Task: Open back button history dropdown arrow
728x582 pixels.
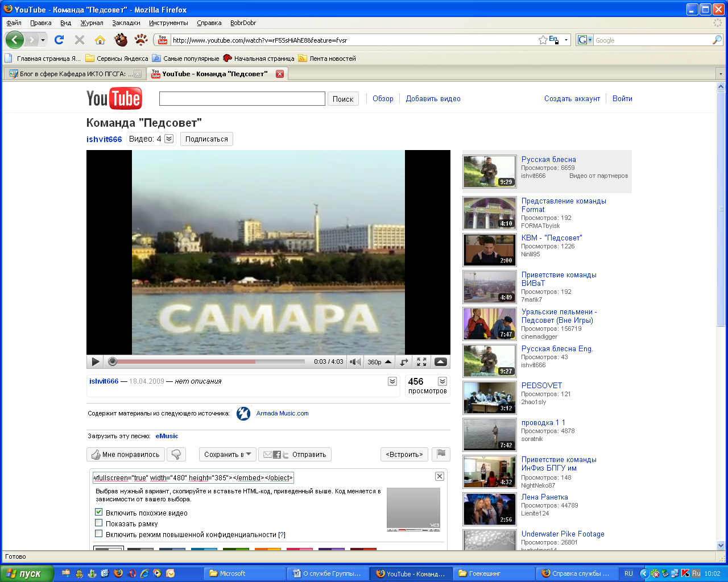Action: [43, 40]
